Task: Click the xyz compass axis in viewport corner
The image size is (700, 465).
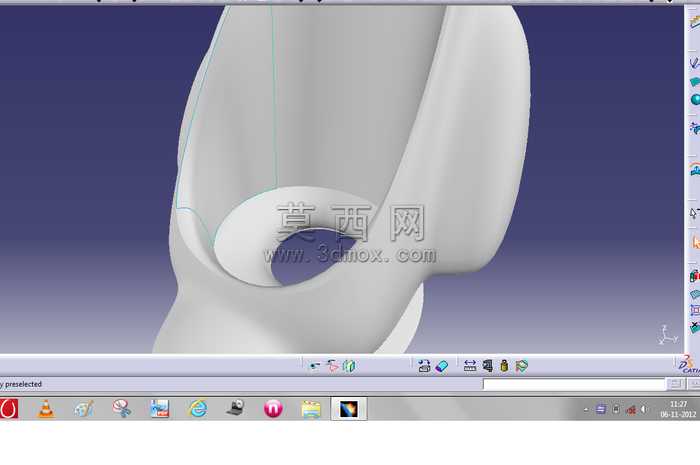Action: 667,334
